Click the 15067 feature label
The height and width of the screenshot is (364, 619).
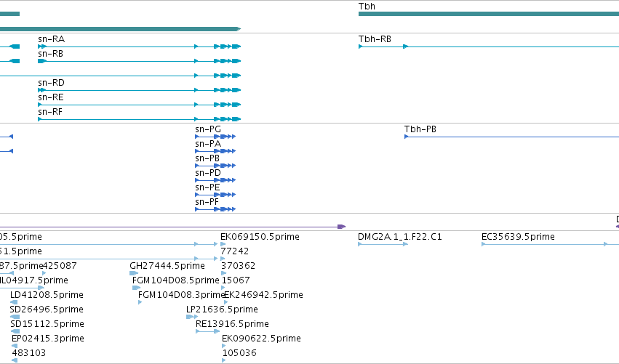[x=236, y=280]
